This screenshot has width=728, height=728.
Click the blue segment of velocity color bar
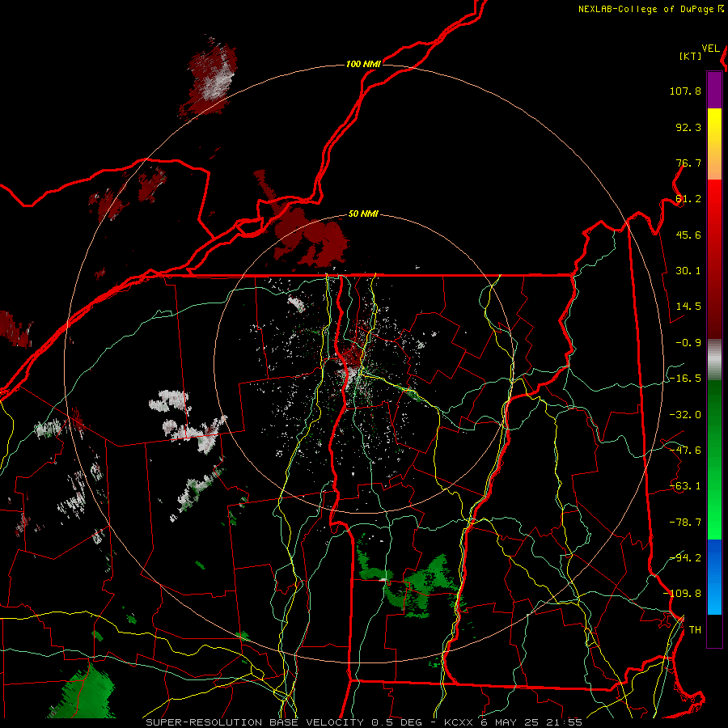pyautogui.click(x=714, y=577)
